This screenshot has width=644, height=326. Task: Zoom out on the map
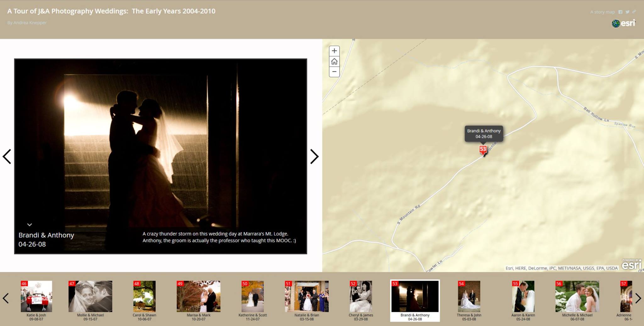(x=334, y=72)
